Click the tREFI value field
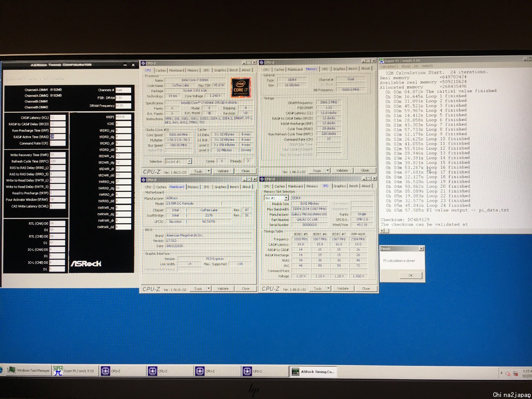 click(x=123, y=117)
